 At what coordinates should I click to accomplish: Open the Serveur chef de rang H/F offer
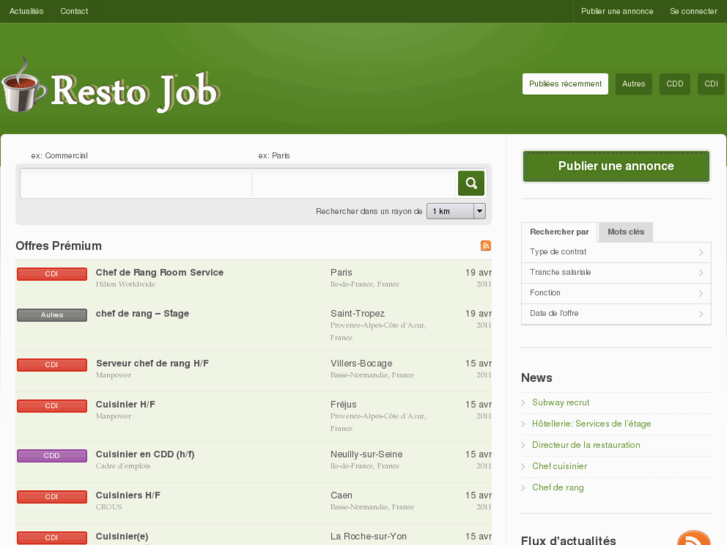point(152,364)
